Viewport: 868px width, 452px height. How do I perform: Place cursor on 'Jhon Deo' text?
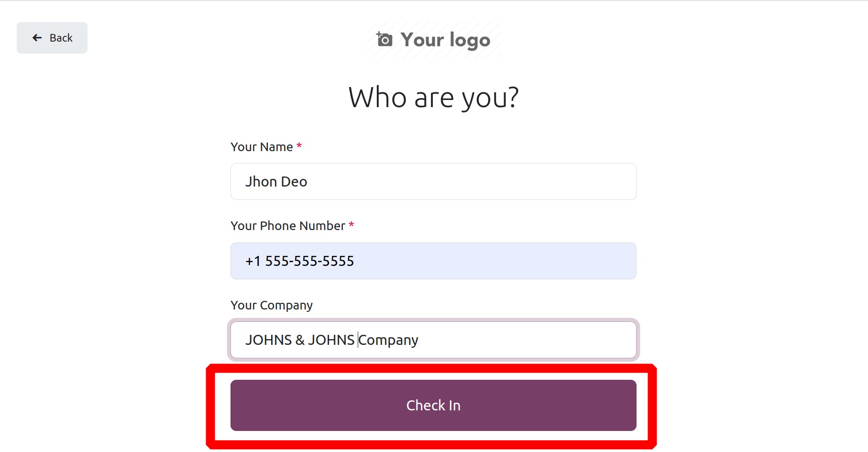(276, 182)
